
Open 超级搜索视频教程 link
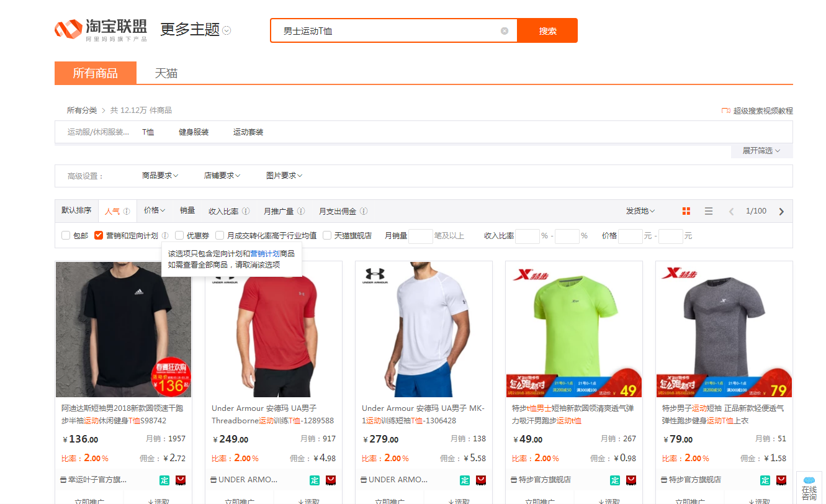point(763,110)
